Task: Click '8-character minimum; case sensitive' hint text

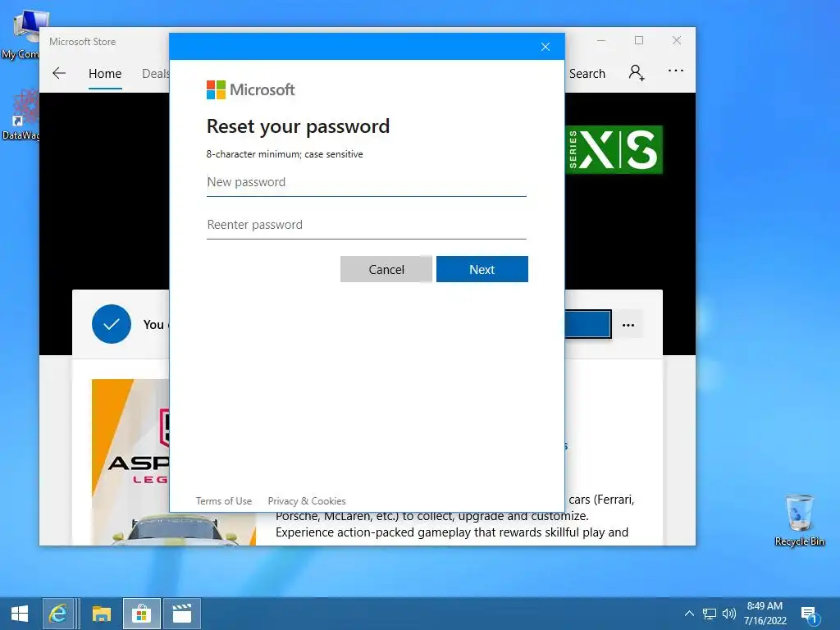Action: pos(285,154)
